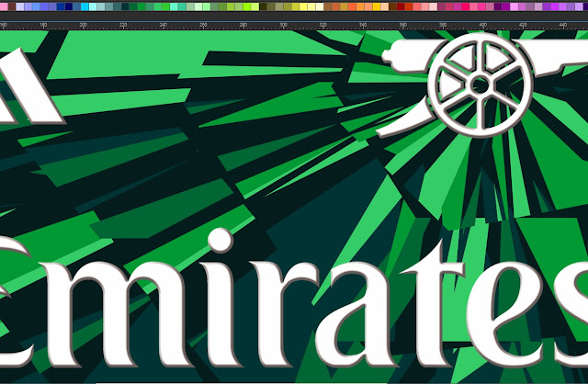Select the bright cyan palette swatch
Viewport: 588px width, 384px height.
(x=85, y=6)
